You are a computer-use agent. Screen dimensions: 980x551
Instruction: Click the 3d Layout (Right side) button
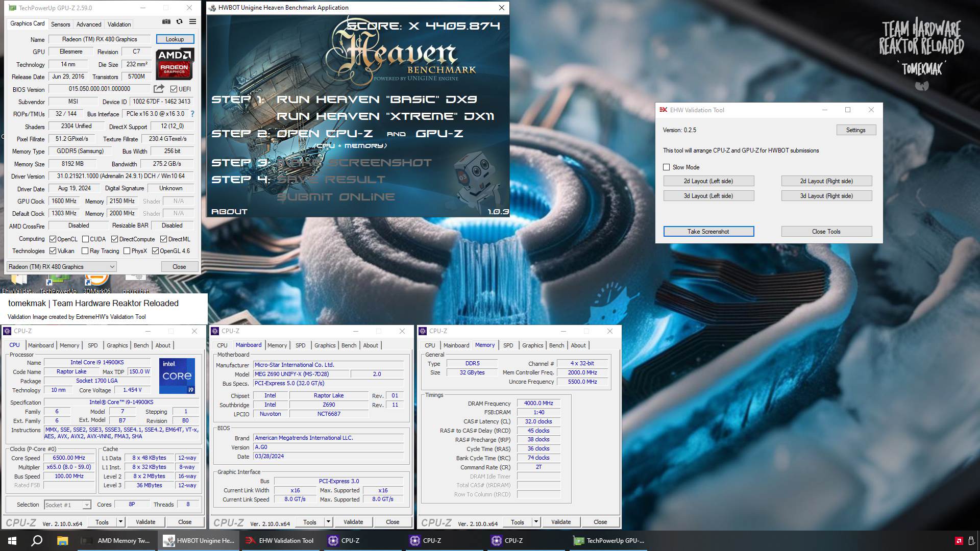pos(826,196)
